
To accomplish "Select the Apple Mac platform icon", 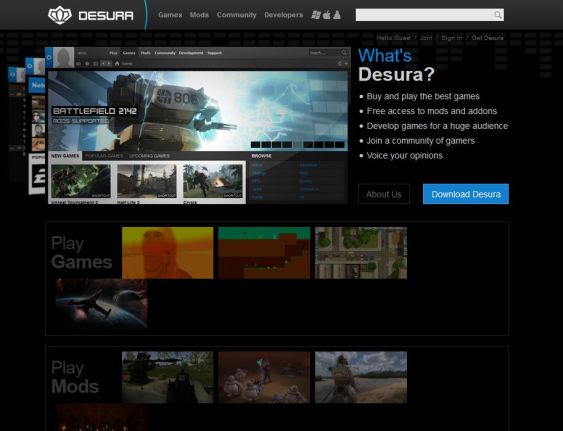I will (x=327, y=15).
